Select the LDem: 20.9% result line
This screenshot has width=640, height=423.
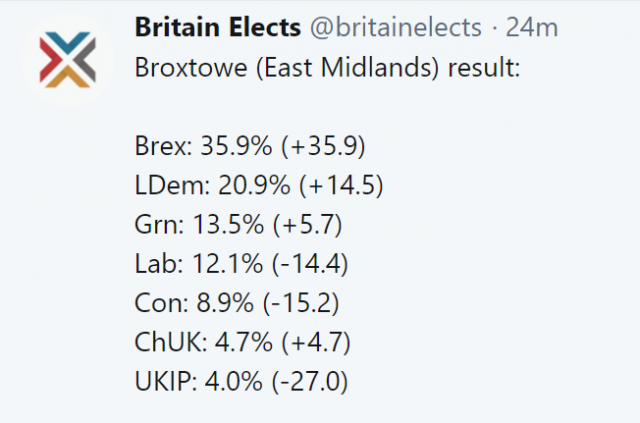(x=259, y=185)
